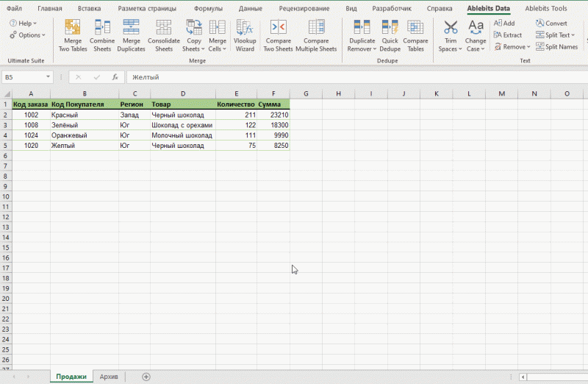
Task: Switch to the Формулы ribbon tab
Action: point(208,8)
